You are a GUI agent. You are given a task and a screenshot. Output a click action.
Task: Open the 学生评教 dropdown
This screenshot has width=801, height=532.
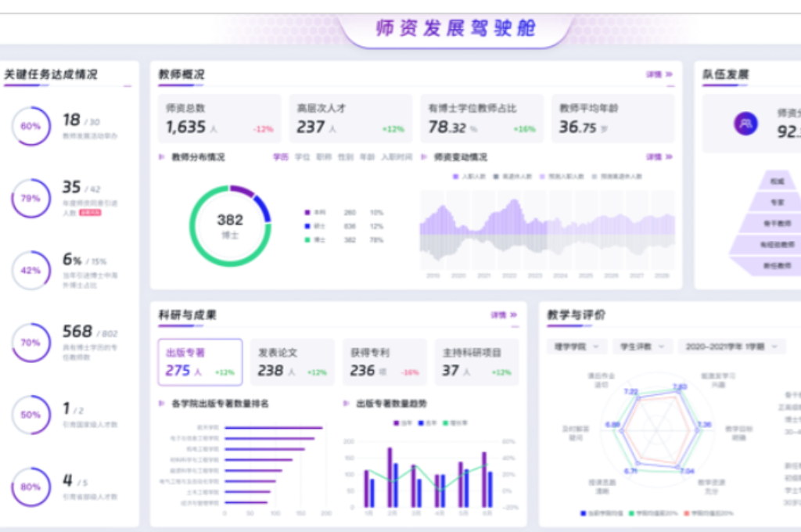[x=643, y=345]
